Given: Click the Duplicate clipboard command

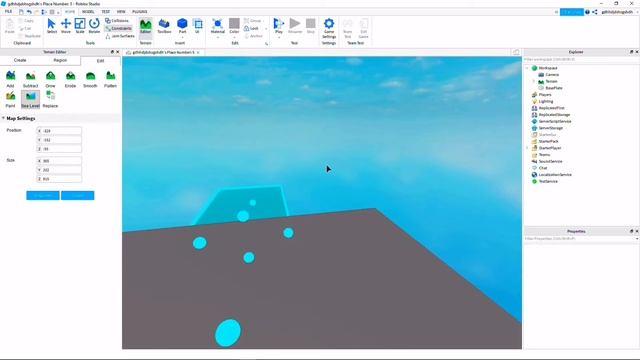Looking at the screenshot, I should coord(29,36).
